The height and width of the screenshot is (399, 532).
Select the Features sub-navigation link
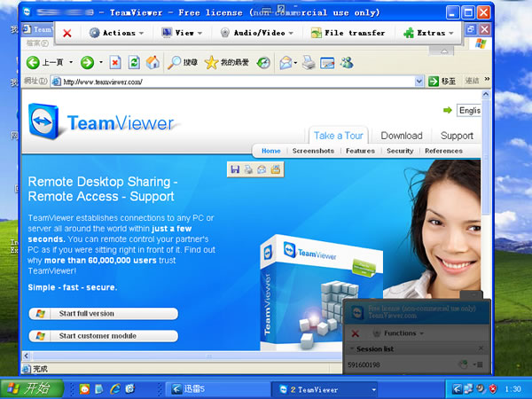click(360, 151)
